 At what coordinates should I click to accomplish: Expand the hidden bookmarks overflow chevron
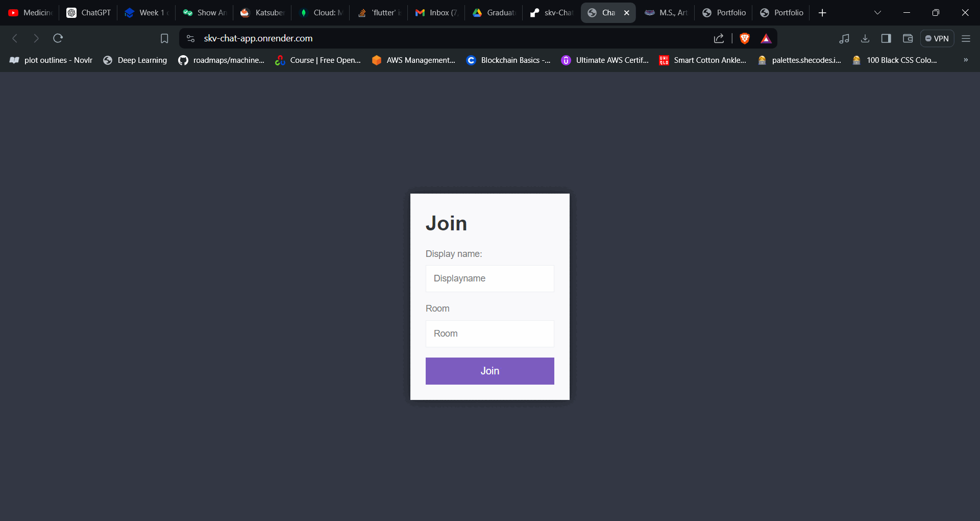click(966, 60)
